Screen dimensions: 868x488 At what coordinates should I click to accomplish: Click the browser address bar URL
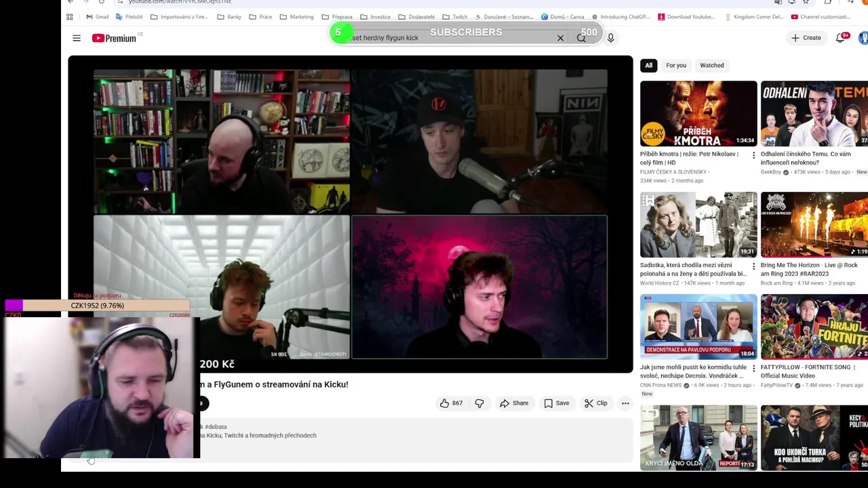click(180, 2)
